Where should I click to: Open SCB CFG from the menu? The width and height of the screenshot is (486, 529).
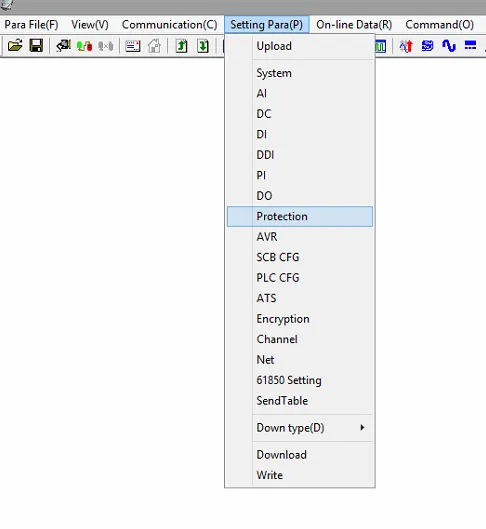pyautogui.click(x=300, y=257)
